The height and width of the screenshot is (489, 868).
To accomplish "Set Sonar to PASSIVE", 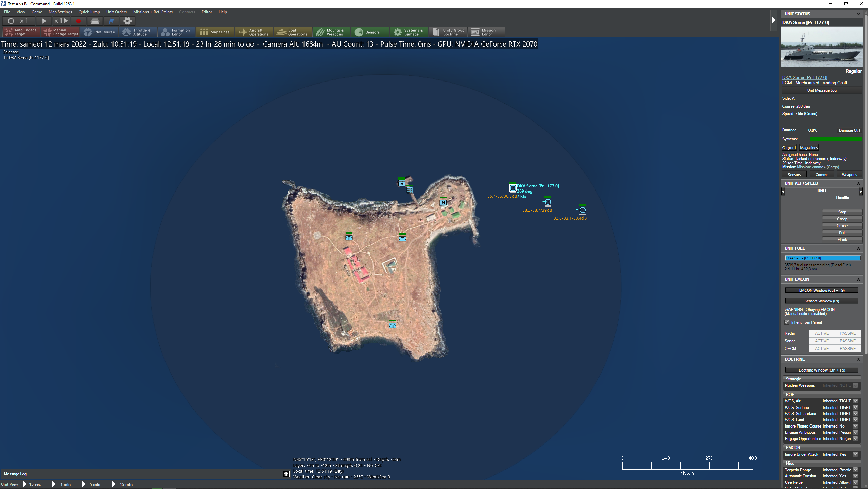I will 848,341.
